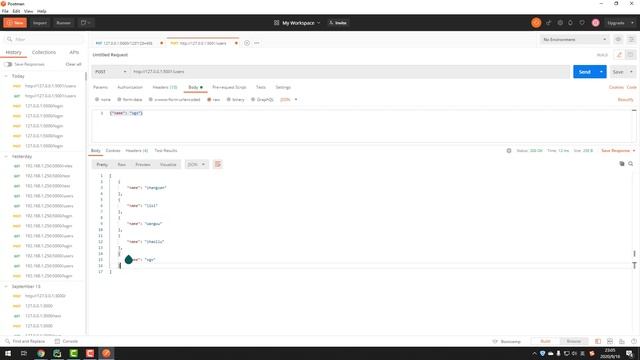Open the satellite capture requests icon
The width and height of the screenshot is (640, 360).
(x=548, y=23)
